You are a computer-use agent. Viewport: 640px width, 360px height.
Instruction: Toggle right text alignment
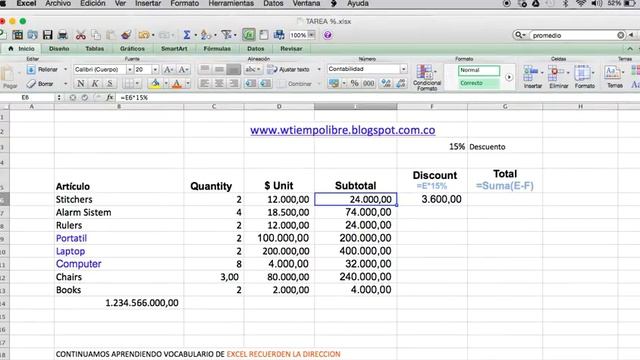point(233,84)
